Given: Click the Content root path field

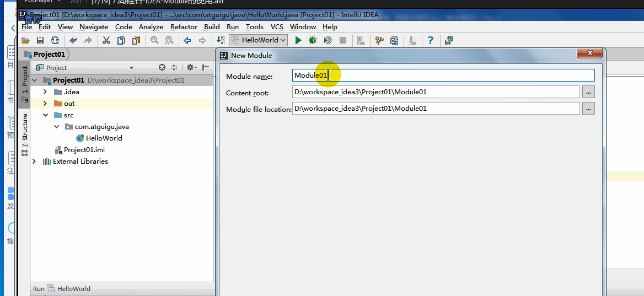Looking at the screenshot, I should [436, 92].
